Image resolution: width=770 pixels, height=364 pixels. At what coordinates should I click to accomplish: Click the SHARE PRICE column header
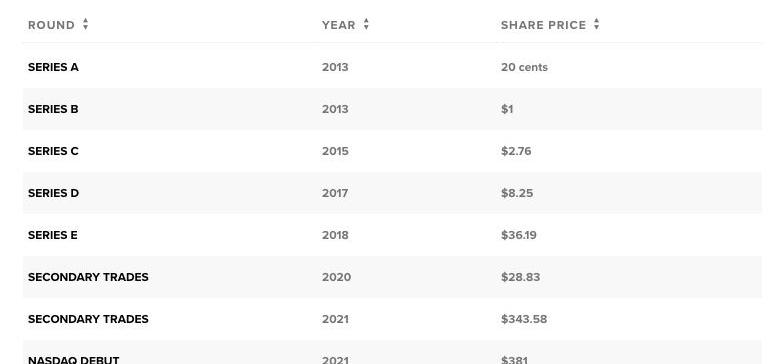click(544, 25)
